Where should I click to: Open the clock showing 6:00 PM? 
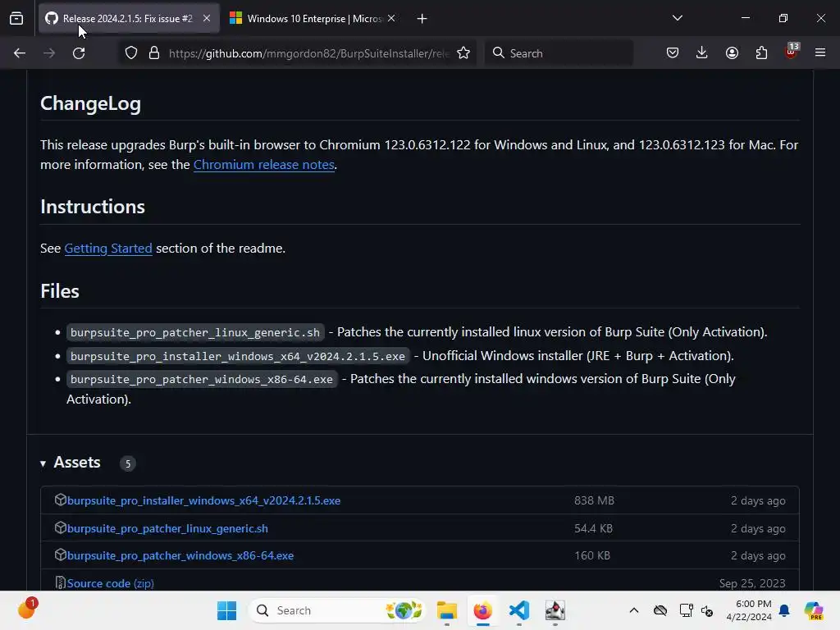tap(749, 610)
